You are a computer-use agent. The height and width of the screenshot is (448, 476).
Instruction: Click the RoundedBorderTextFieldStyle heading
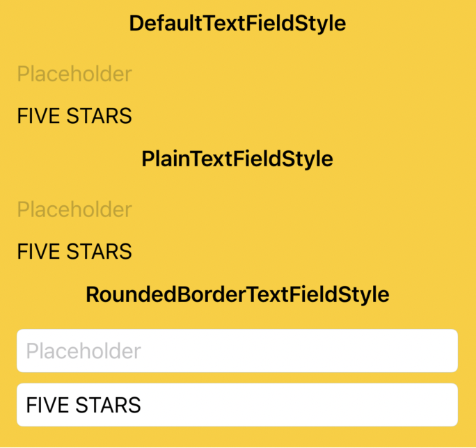(237, 295)
